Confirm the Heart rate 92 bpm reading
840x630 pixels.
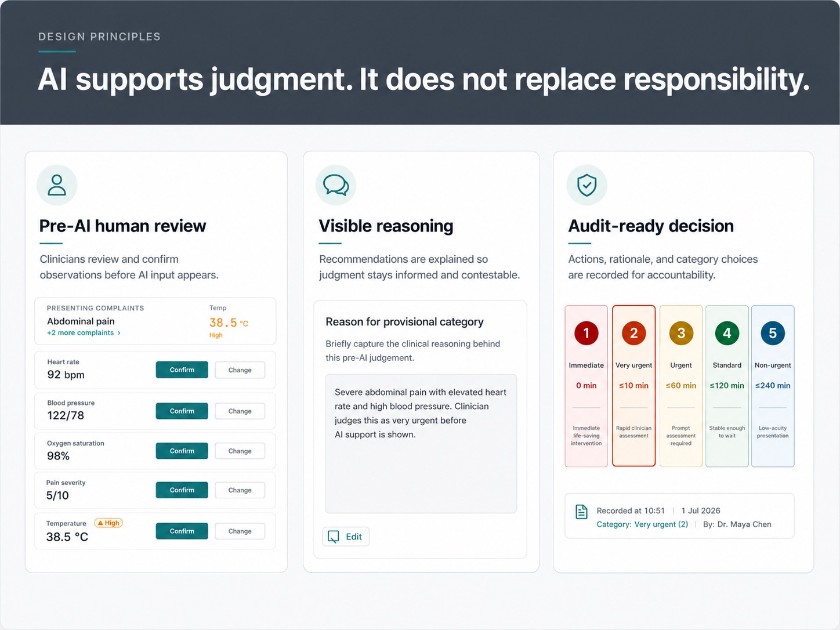pyautogui.click(x=182, y=370)
